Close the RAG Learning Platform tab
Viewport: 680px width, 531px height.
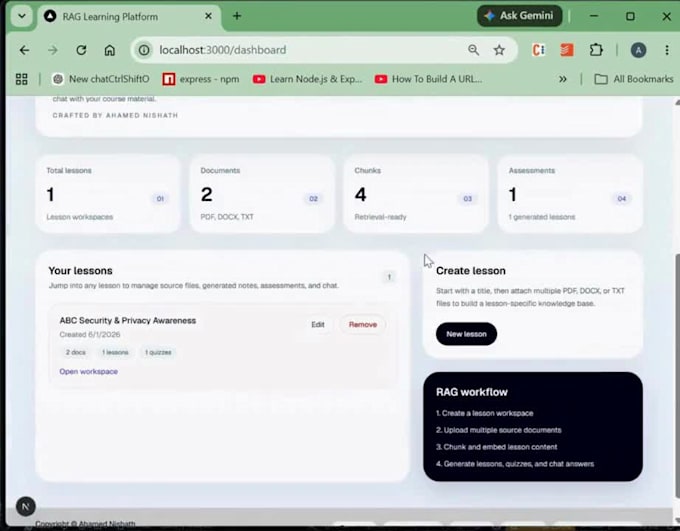coord(208,16)
